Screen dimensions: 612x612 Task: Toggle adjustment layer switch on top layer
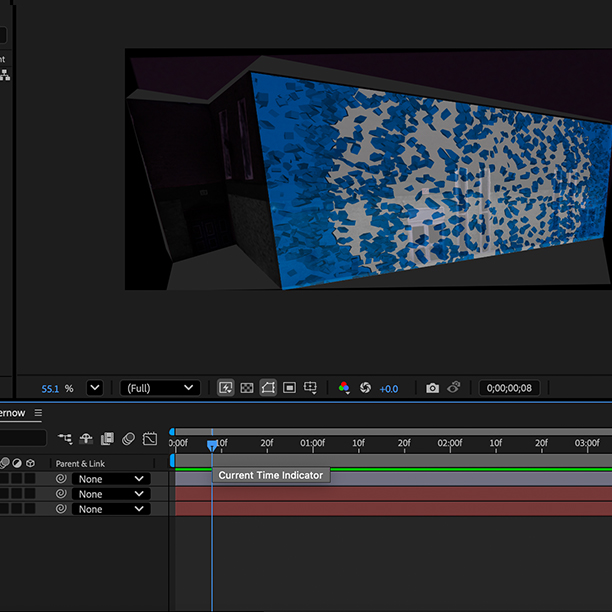click(x=17, y=479)
